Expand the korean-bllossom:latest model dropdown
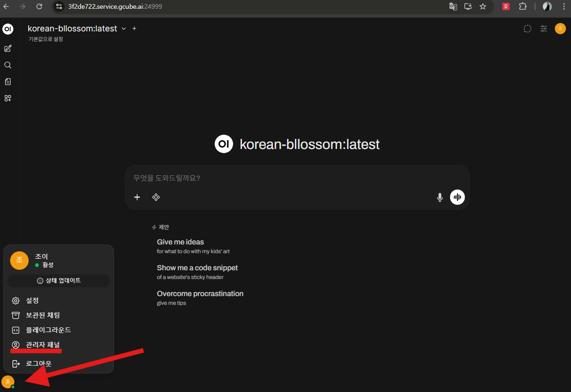 [x=123, y=29]
